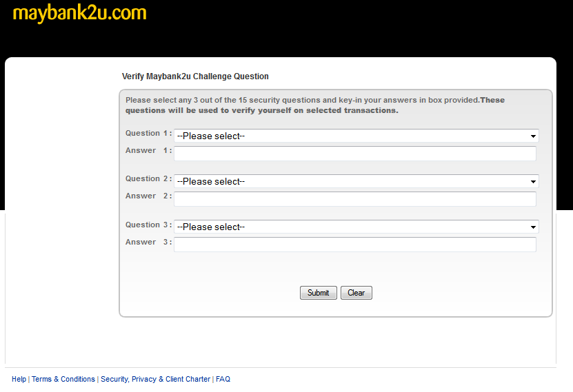Expand the Question 2 security question selector
Screen dimensions: 573x392
tap(356, 181)
